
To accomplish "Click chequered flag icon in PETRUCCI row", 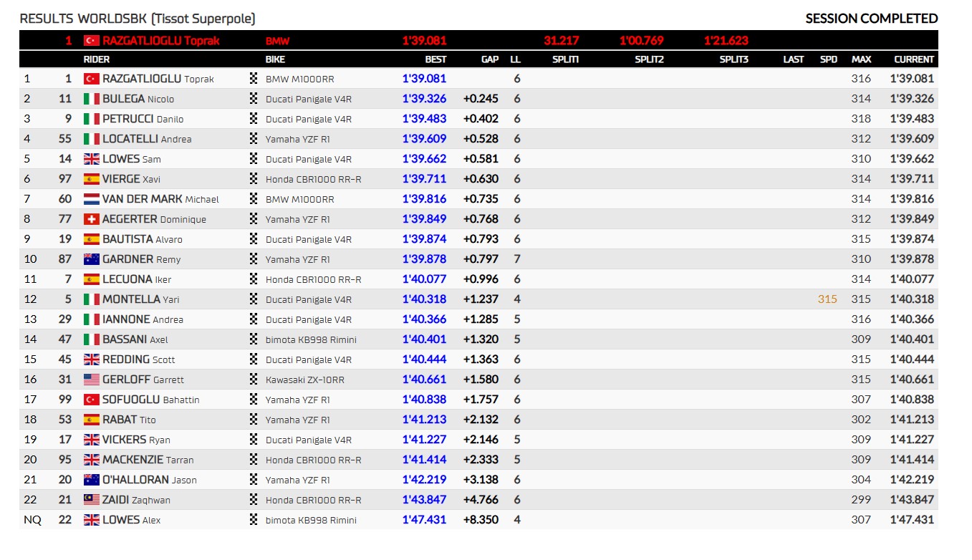I will (253, 119).
